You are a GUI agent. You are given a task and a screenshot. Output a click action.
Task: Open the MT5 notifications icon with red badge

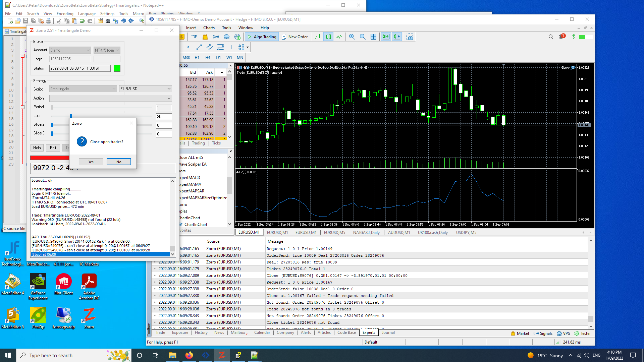(x=562, y=37)
